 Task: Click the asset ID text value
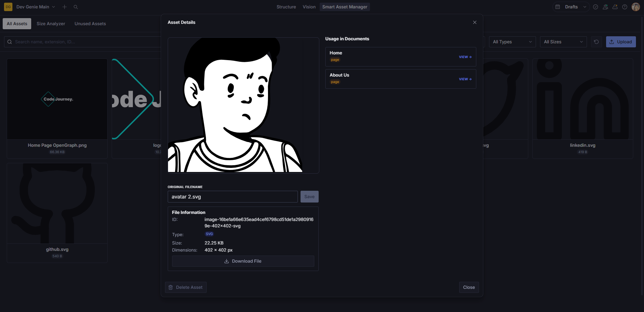(x=259, y=222)
